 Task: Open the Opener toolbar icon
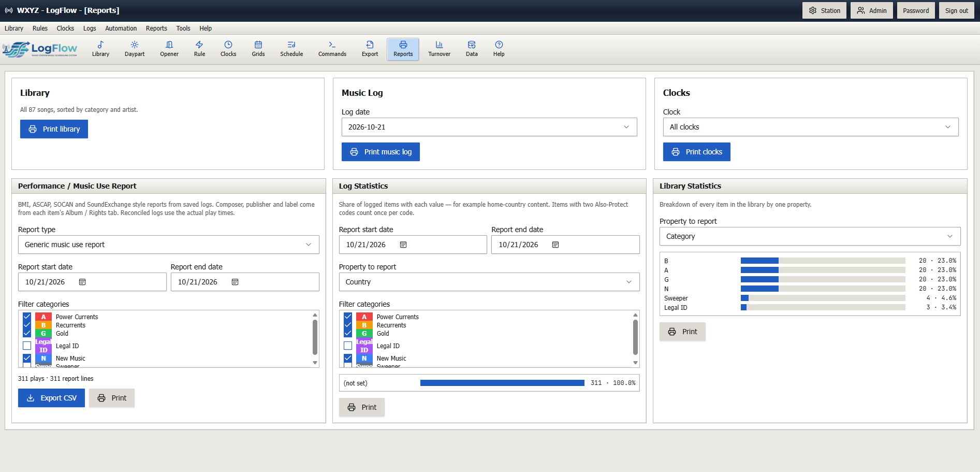coord(169,49)
